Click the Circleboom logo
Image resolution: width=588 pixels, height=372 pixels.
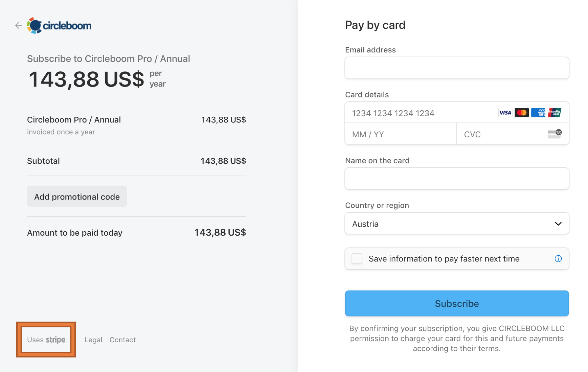(59, 25)
